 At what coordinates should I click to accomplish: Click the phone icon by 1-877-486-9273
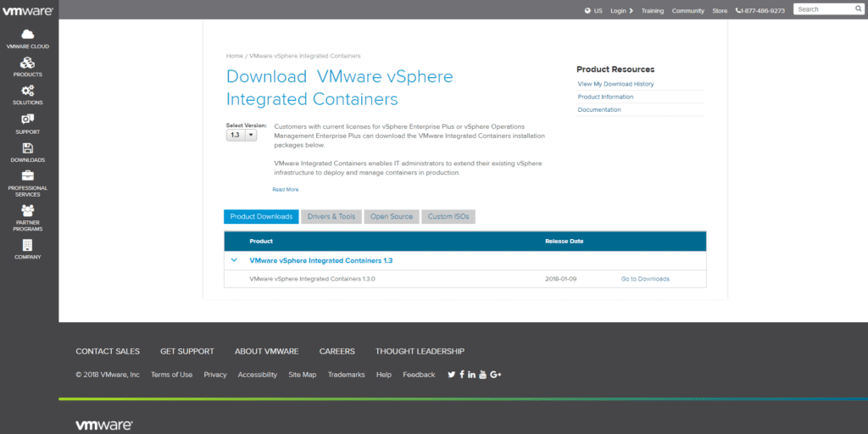[x=738, y=10]
